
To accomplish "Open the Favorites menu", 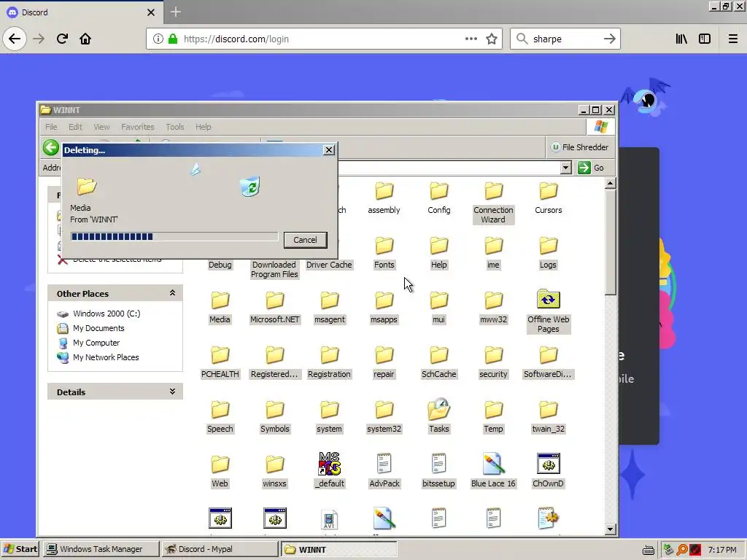I will coord(138,127).
